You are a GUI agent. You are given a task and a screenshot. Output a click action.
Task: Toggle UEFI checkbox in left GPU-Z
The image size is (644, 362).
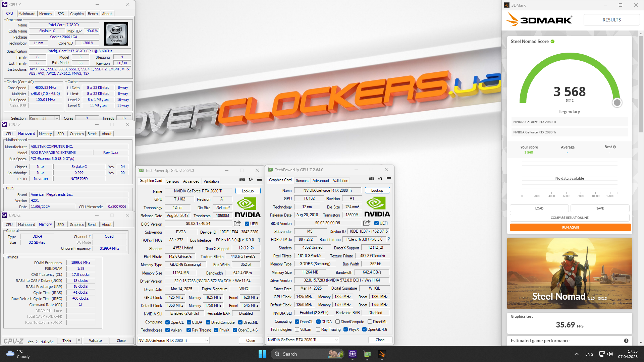coord(247,224)
